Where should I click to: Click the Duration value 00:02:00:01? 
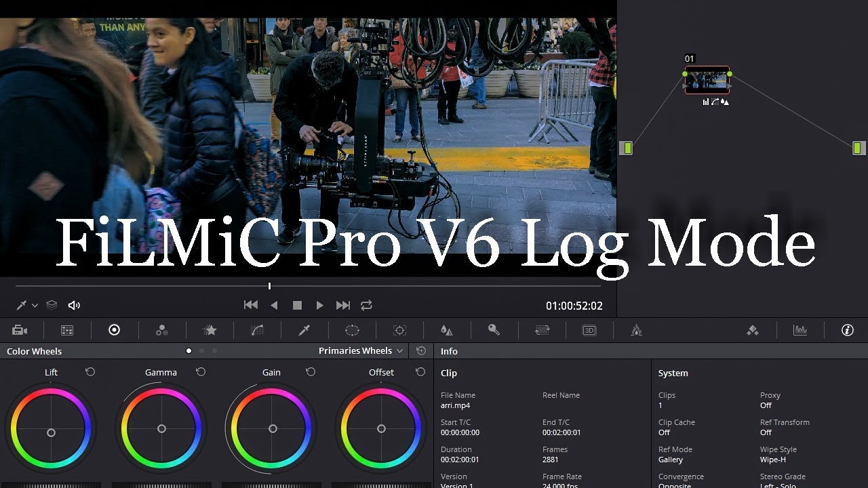click(x=460, y=460)
